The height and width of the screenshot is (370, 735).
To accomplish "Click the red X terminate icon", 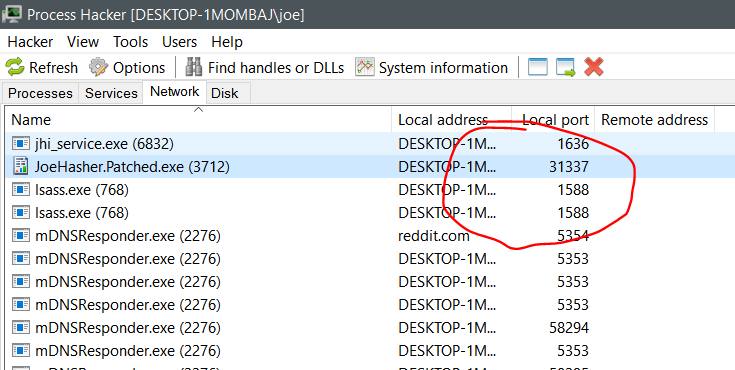I will [x=593, y=67].
